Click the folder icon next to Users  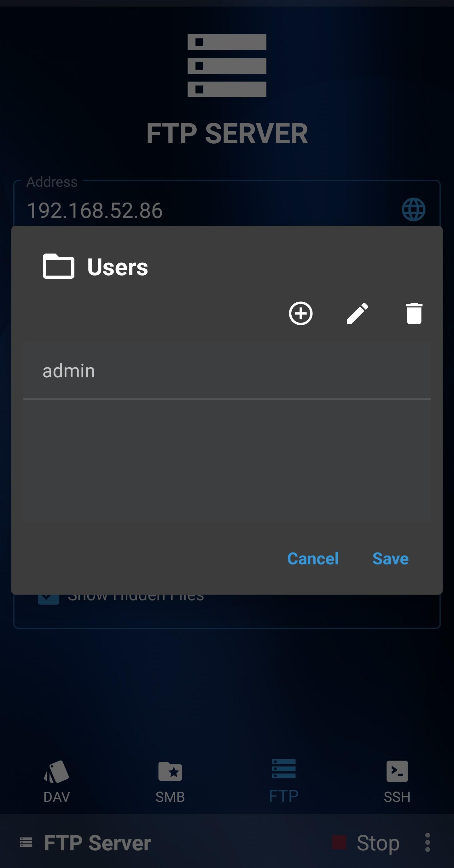pos(59,266)
